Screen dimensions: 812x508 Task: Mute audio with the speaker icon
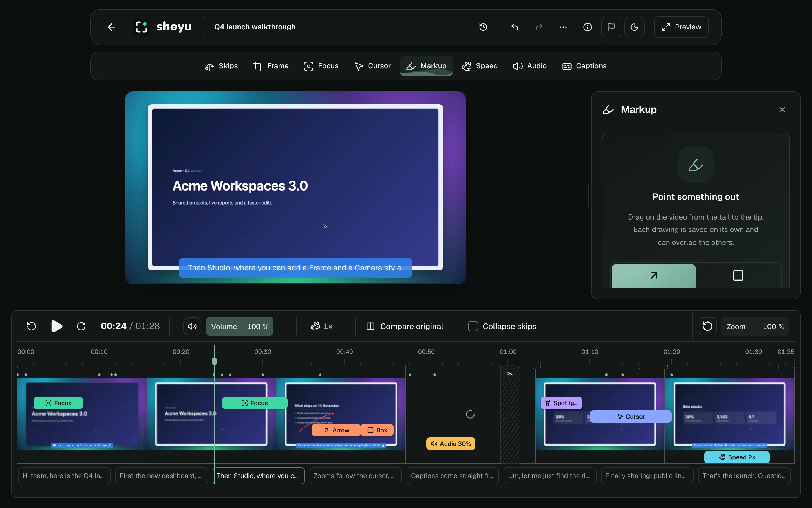(192, 326)
